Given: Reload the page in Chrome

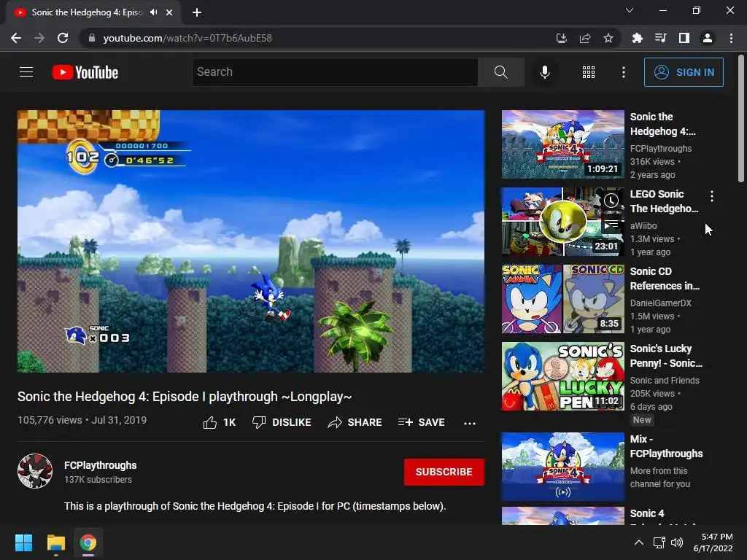Looking at the screenshot, I should [x=63, y=38].
